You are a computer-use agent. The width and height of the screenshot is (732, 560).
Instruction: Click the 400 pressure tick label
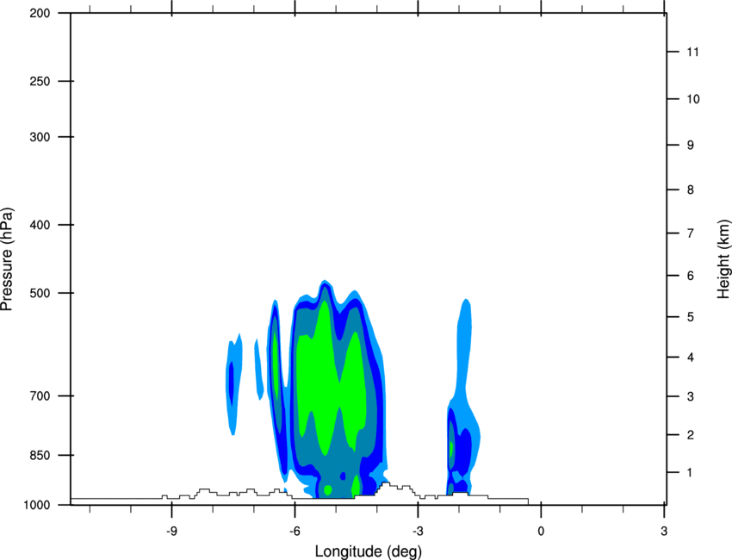(40, 225)
